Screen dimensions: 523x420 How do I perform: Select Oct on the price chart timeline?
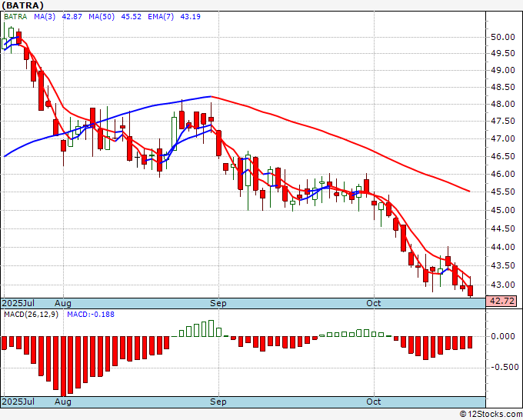pyautogui.click(x=374, y=303)
